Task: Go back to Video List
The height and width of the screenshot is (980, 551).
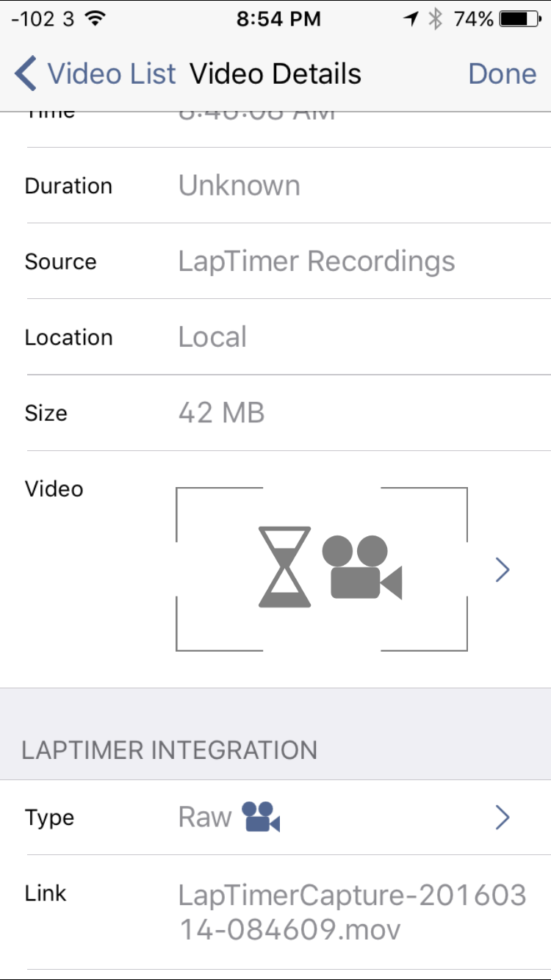Action: point(96,74)
